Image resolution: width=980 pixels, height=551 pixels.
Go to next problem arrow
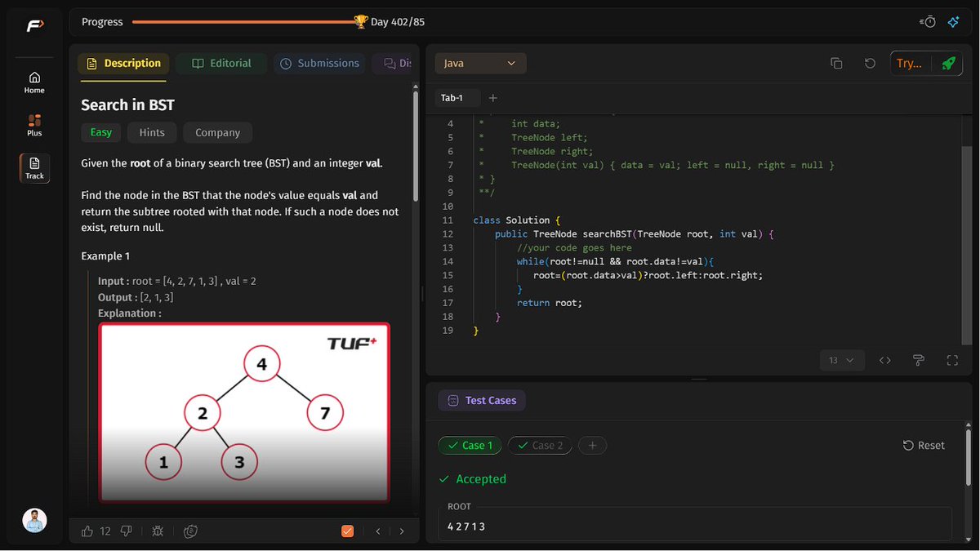pos(401,531)
